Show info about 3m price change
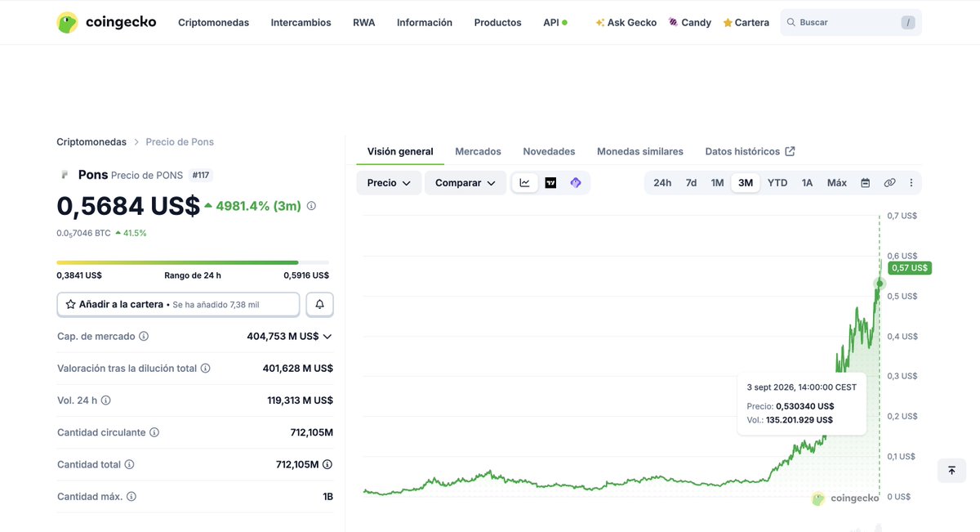This screenshot has height=532, width=980. (x=311, y=207)
